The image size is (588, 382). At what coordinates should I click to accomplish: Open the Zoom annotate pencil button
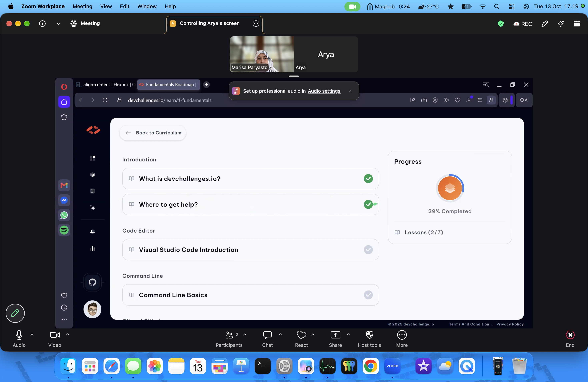tap(15, 313)
